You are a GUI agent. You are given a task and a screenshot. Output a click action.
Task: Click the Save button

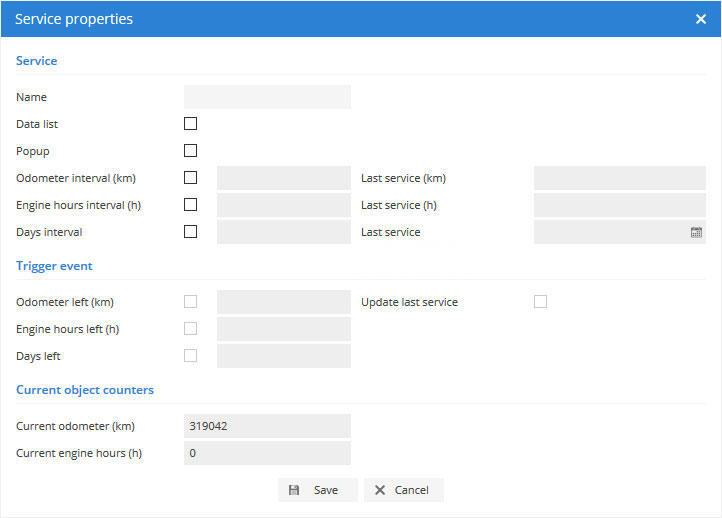[317, 490]
